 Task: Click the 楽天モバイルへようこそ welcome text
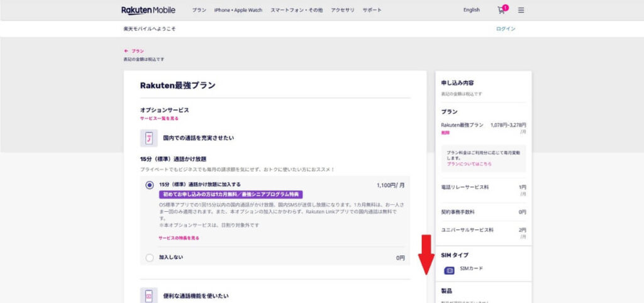[150, 29]
